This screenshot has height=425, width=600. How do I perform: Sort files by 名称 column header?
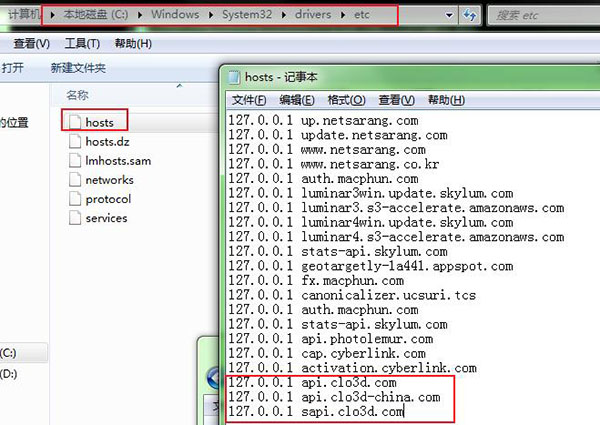click(x=77, y=95)
